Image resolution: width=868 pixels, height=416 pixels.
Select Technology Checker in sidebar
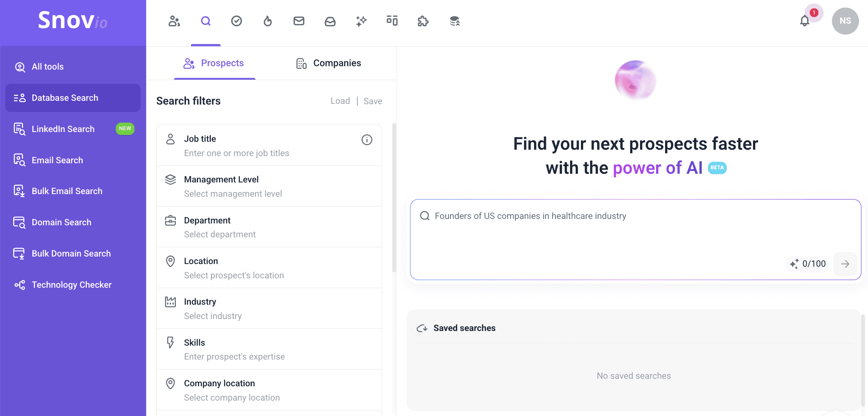(71, 285)
